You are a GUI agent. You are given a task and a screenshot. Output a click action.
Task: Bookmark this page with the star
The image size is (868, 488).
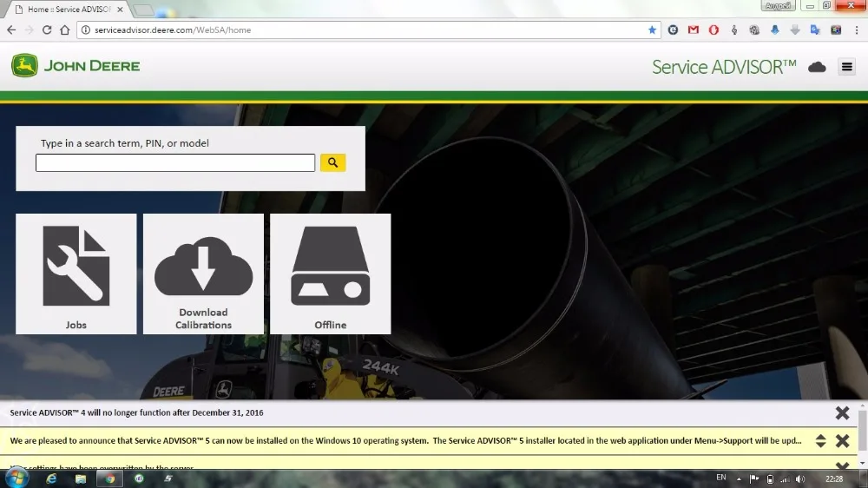tap(652, 30)
